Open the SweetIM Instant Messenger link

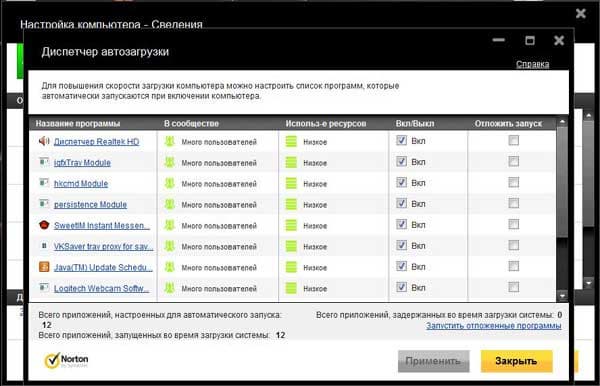pos(102,226)
